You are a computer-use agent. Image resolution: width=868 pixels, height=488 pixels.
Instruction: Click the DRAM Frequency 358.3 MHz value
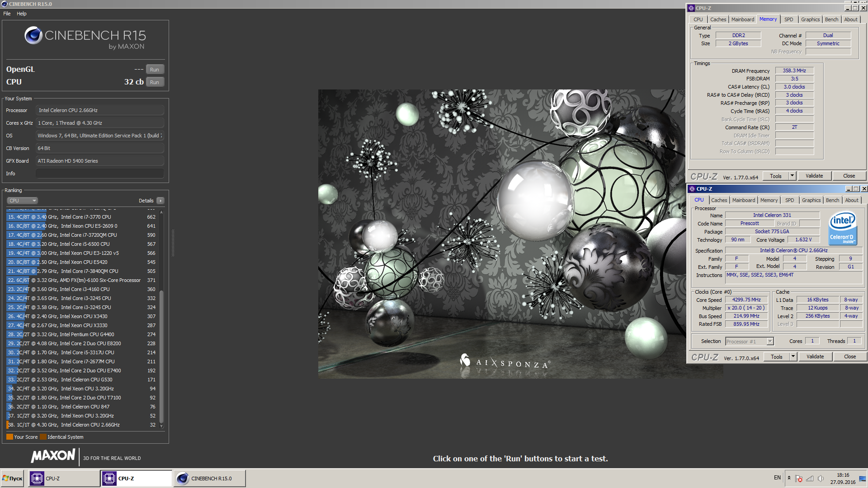tap(794, 70)
